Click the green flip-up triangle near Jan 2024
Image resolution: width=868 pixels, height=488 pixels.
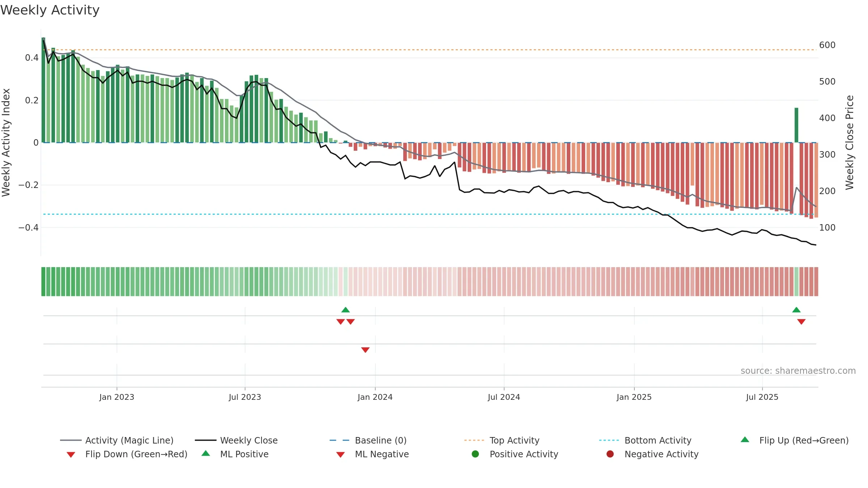tap(345, 310)
